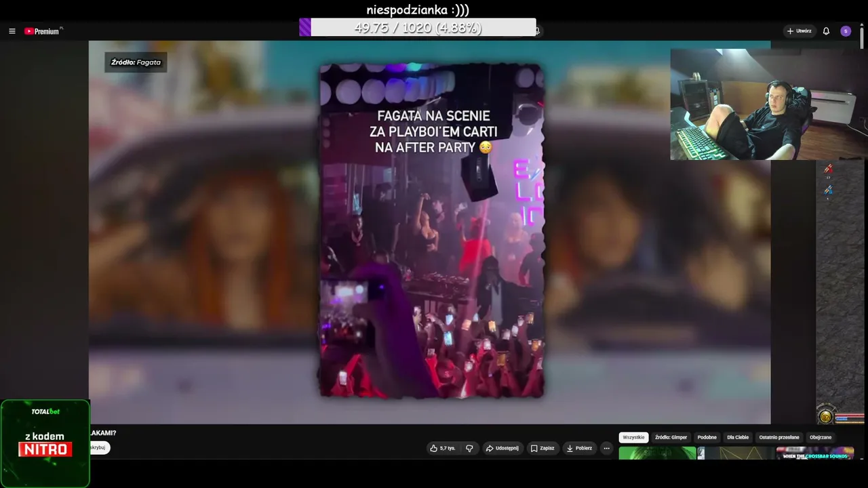Click the partially hidden Subskrybuj button
The image size is (868, 488).
(x=100, y=447)
